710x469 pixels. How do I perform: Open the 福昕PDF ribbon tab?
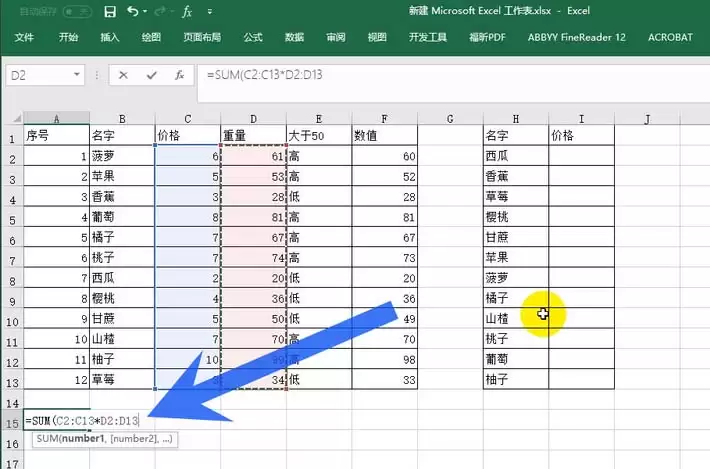tap(487, 38)
